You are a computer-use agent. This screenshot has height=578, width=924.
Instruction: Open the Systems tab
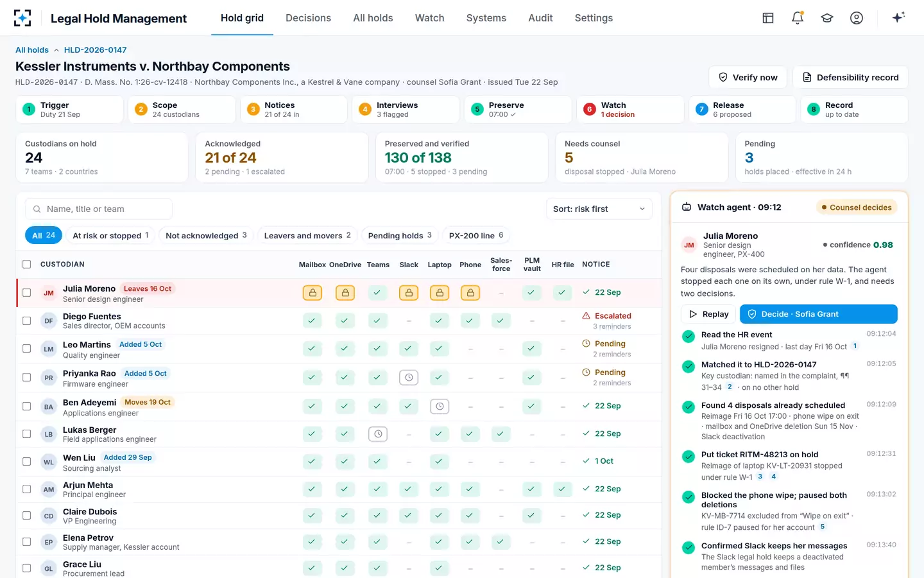tap(486, 18)
